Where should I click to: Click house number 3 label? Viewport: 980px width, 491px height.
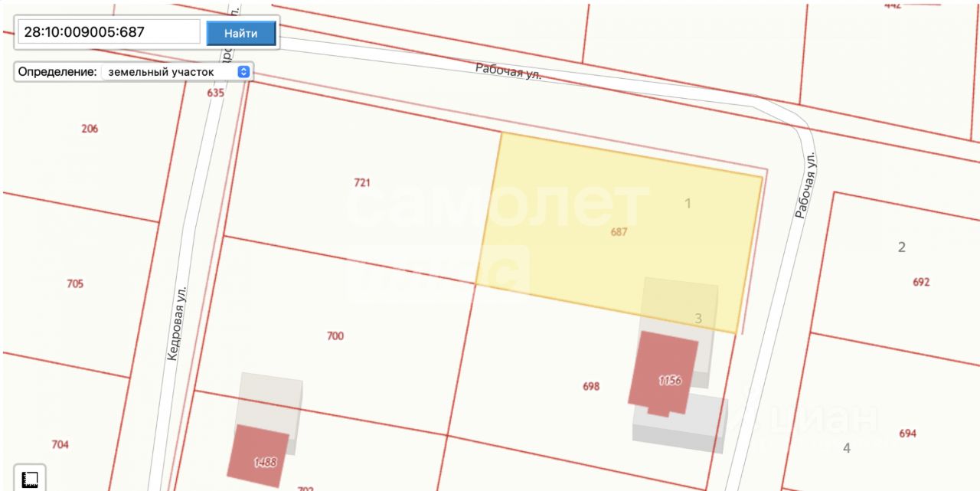click(x=698, y=318)
